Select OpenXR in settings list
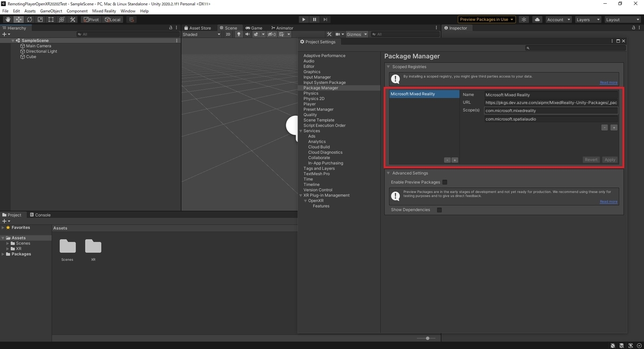This screenshot has height=349, width=644. tap(316, 201)
